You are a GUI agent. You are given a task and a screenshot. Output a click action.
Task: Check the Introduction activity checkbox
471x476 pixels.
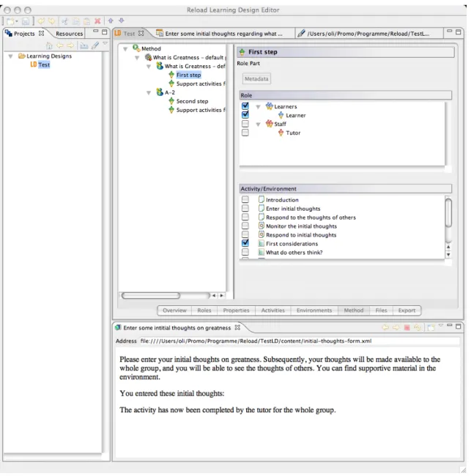click(245, 199)
